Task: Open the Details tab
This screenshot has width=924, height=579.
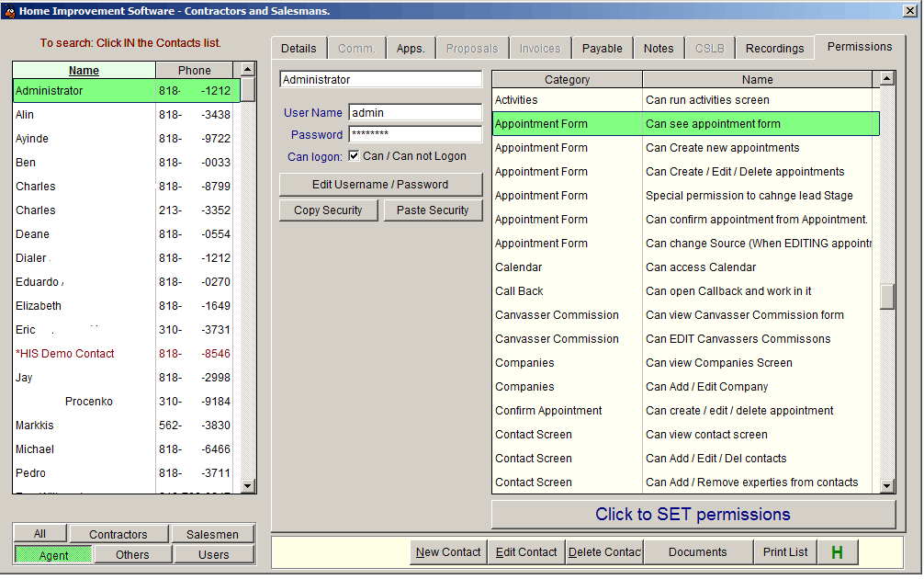Action: pos(299,49)
